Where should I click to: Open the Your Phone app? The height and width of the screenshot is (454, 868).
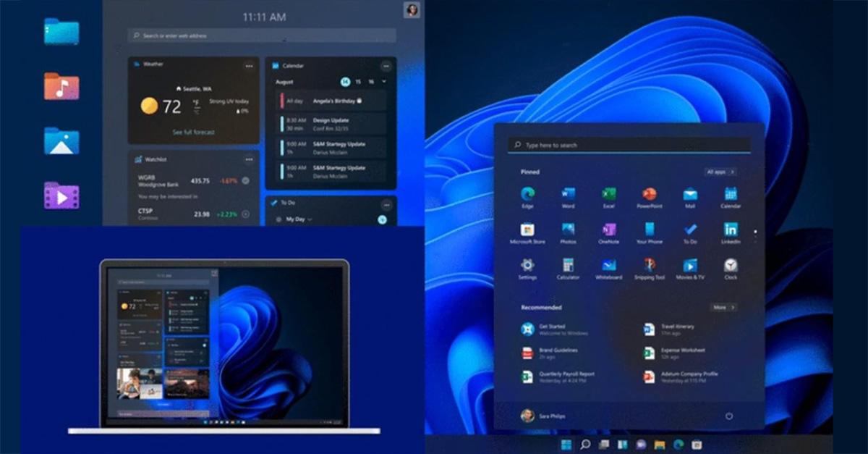tap(649, 232)
